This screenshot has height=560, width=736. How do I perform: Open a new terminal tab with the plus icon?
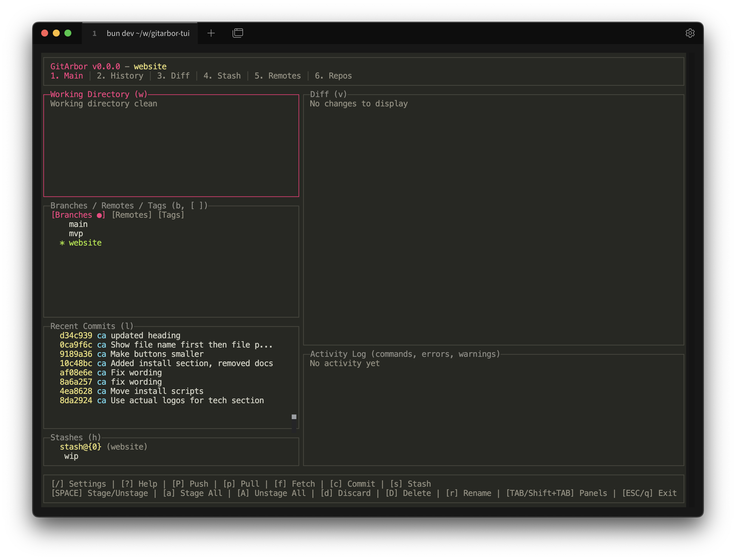coord(211,33)
